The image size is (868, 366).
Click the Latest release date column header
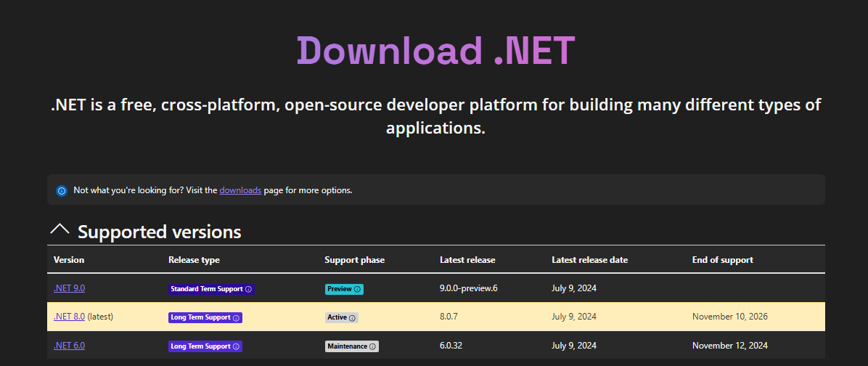point(589,260)
